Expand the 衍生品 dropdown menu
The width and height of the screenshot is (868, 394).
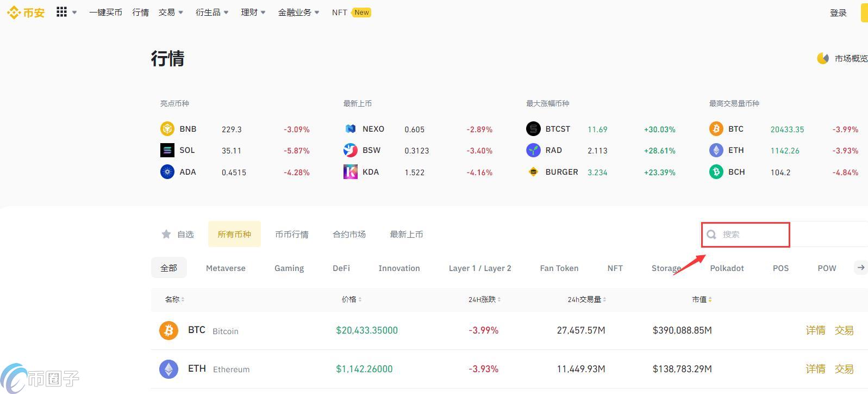click(x=211, y=12)
